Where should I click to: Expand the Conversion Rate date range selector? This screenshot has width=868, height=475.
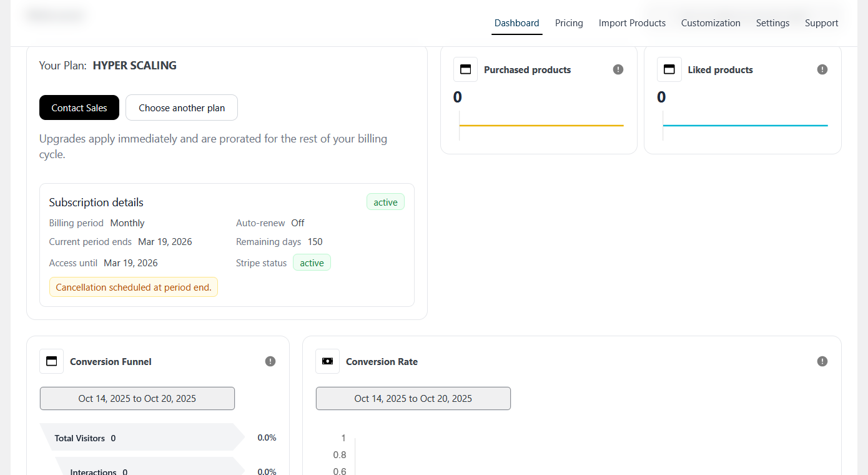[413, 399]
